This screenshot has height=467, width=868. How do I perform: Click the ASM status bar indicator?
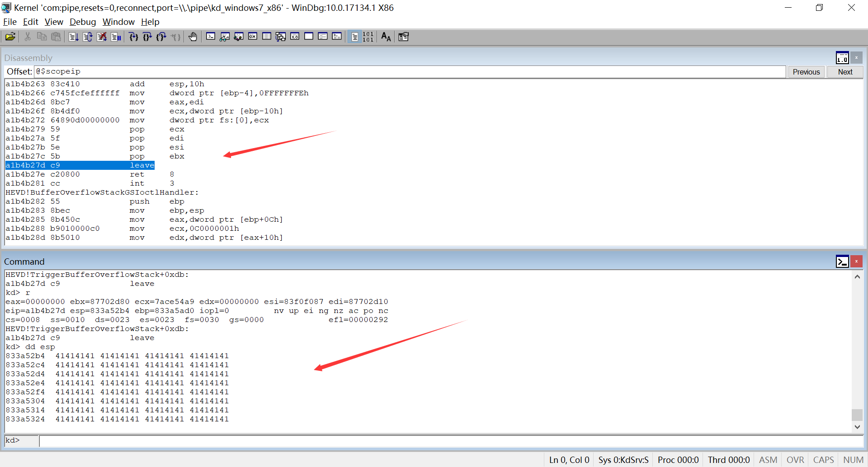[768, 460]
